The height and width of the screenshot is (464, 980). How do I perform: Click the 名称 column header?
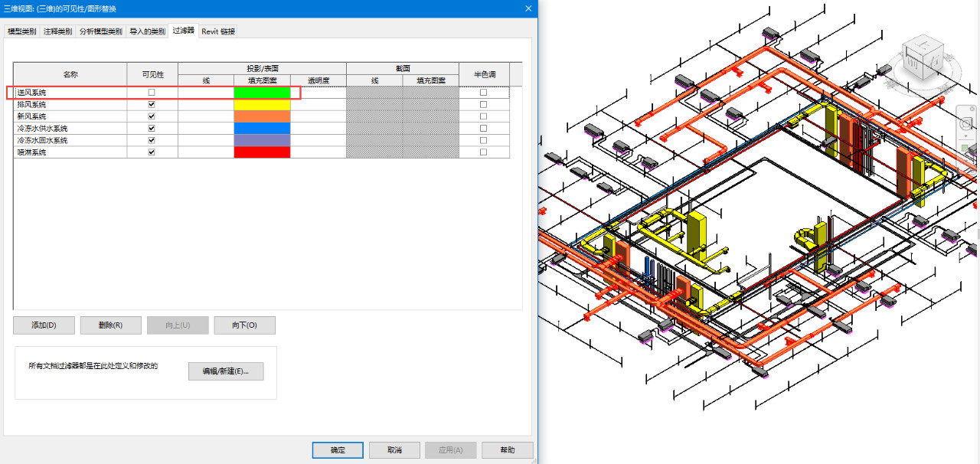pyautogui.click(x=70, y=74)
